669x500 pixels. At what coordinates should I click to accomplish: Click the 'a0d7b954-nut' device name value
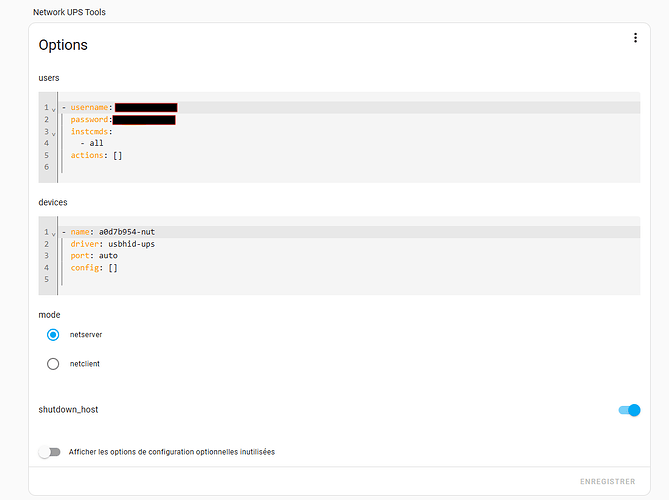[127, 232]
